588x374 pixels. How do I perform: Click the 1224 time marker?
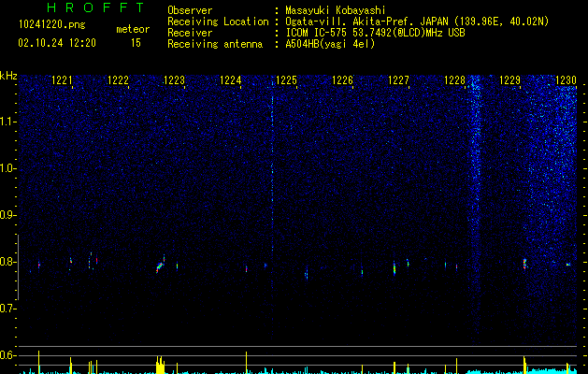[x=230, y=79]
